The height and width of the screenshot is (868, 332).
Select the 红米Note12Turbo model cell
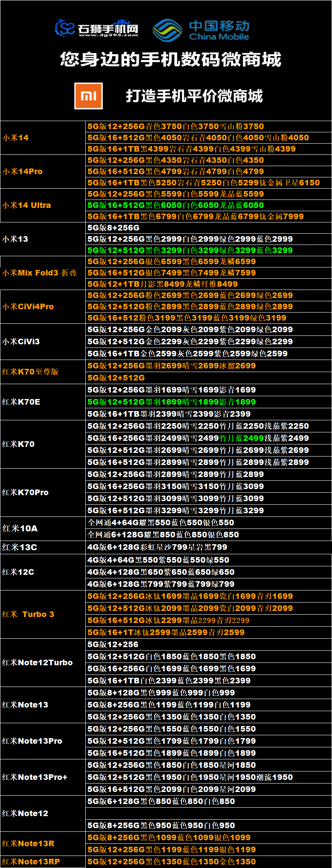(x=43, y=662)
